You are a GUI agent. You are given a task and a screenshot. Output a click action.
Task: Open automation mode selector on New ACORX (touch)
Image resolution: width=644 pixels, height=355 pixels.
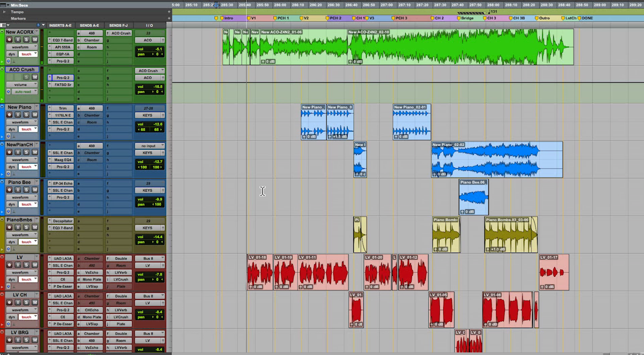click(28, 54)
